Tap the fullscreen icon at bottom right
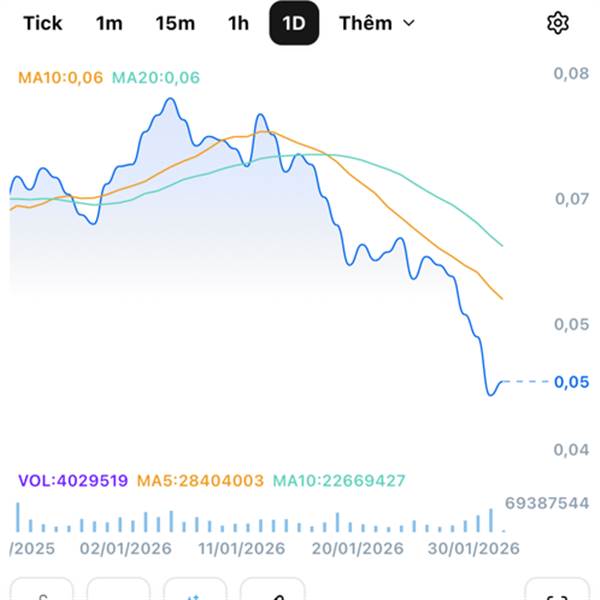 (x=558, y=592)
